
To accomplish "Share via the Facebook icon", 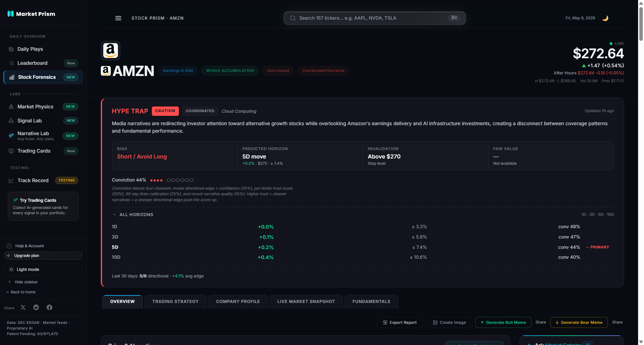I will click(49, 307).
